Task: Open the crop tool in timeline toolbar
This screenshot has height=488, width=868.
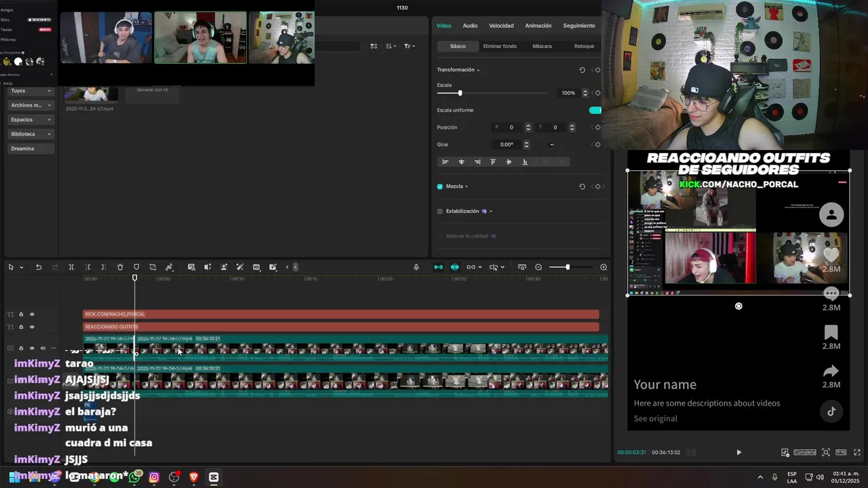Action: [x=153, y=267]
